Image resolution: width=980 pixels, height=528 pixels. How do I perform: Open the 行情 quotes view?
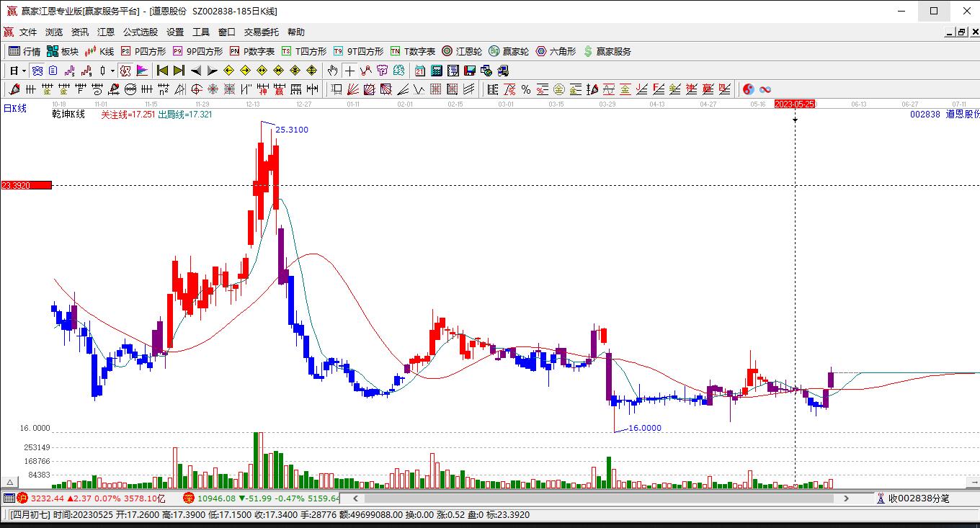pyautogui.click(x=24, y=51)
